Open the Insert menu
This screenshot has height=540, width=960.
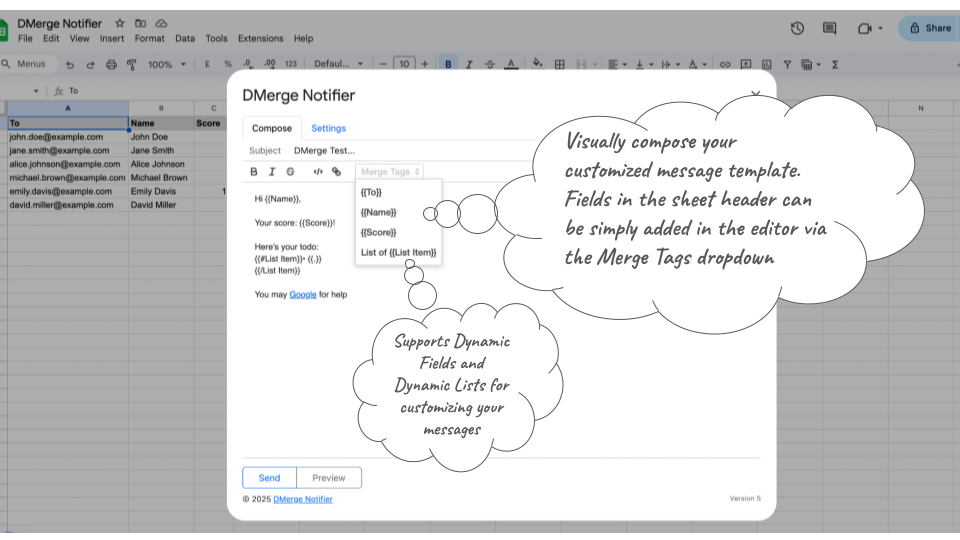[112, 38]
